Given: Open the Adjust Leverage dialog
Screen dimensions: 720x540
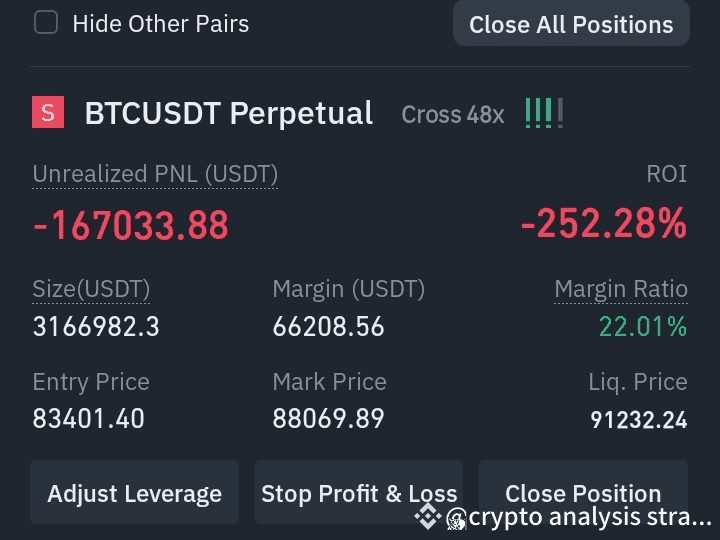Looking at the screenshot, I should point(135,492).
